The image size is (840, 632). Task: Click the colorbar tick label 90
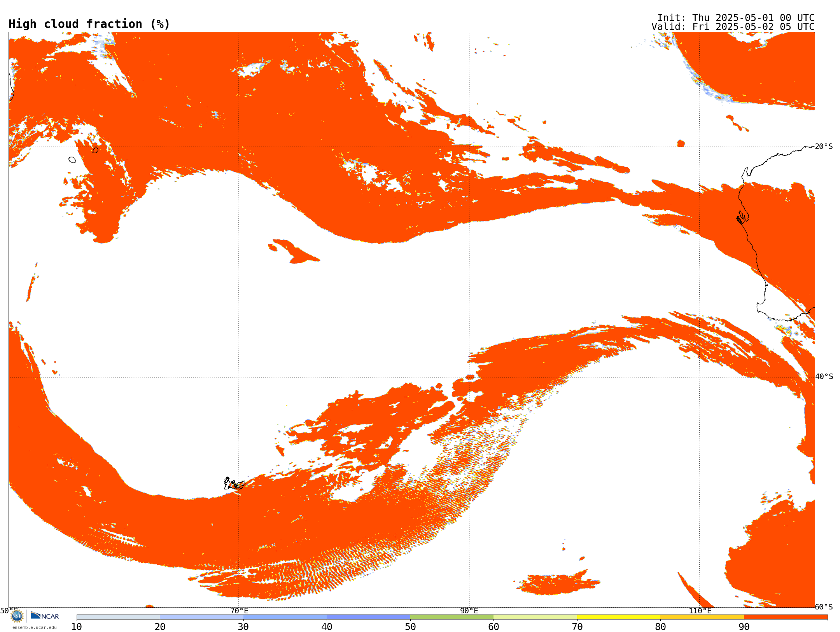(x=744, y=627)
